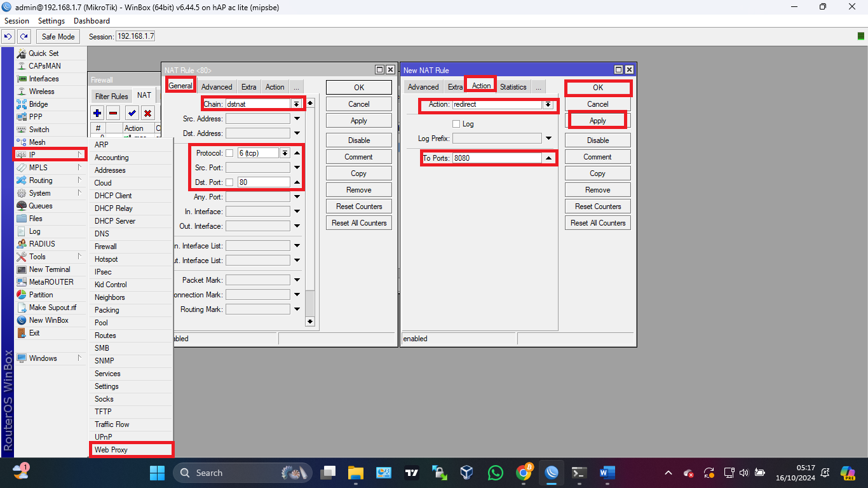Viewport: 868px width, 488px height.
Task: Click the Undo arrow in the top toolbar
Action: pos(8,36)
